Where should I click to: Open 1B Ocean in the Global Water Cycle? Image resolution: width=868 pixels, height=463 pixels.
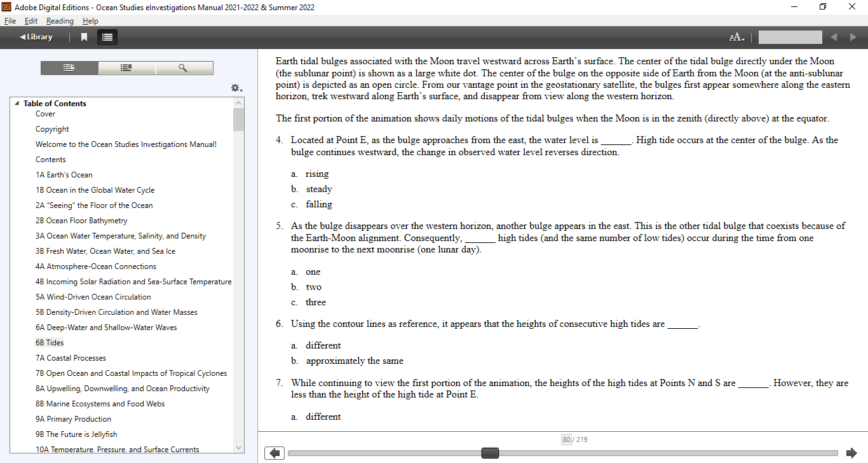[x=95, y=190]
